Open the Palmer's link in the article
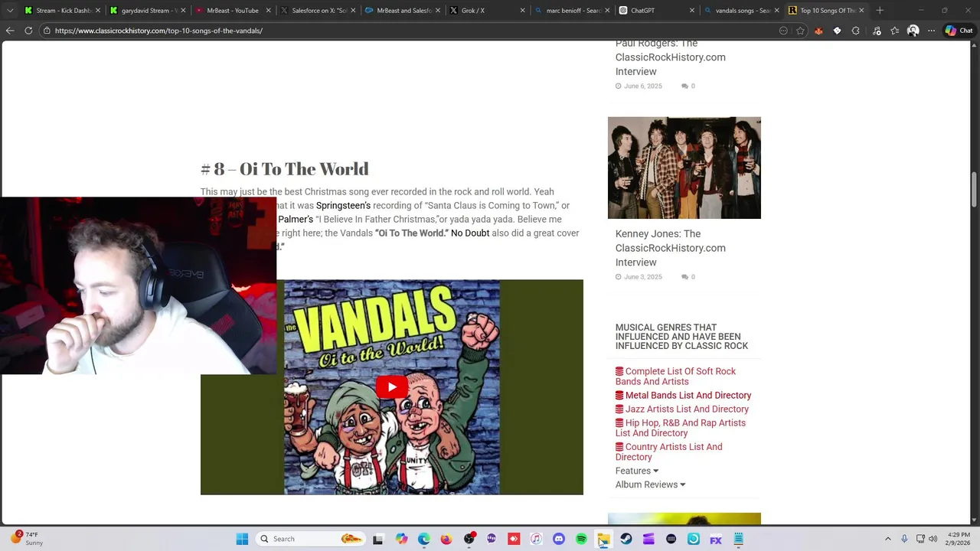Image resolution: width=980 pixels, height=551 pixels. point(296,219)
